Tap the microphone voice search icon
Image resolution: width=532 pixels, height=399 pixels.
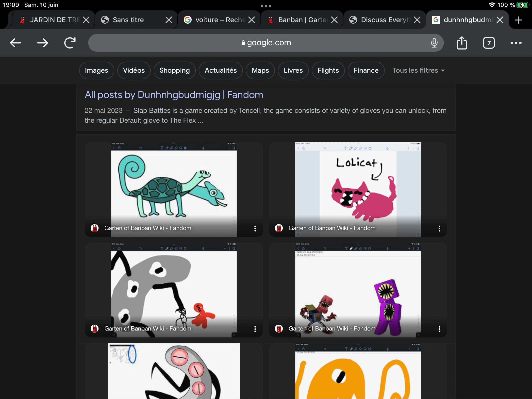[434, 43]
